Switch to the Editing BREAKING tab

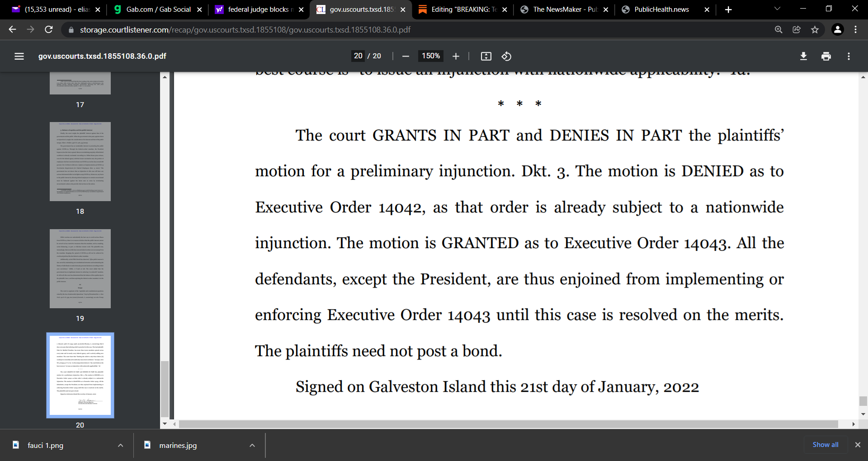tap(462, 9)
